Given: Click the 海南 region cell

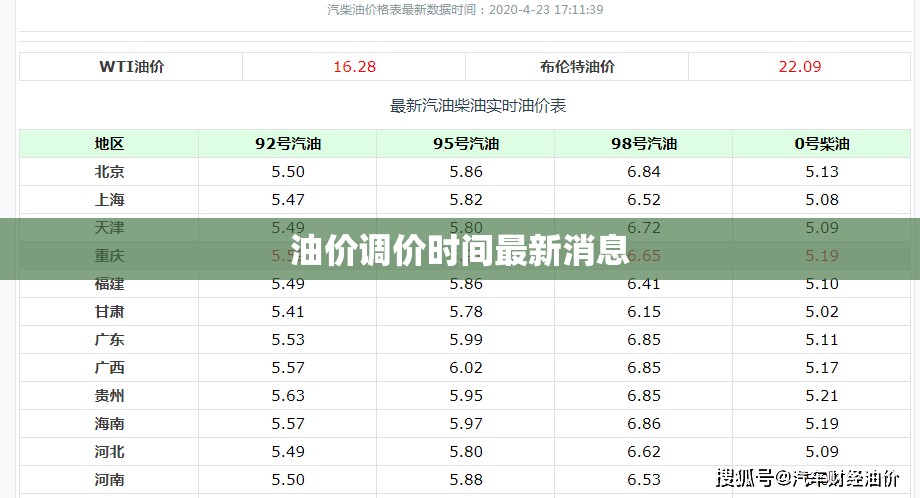Looking at the screenshot, I should 109,424.
